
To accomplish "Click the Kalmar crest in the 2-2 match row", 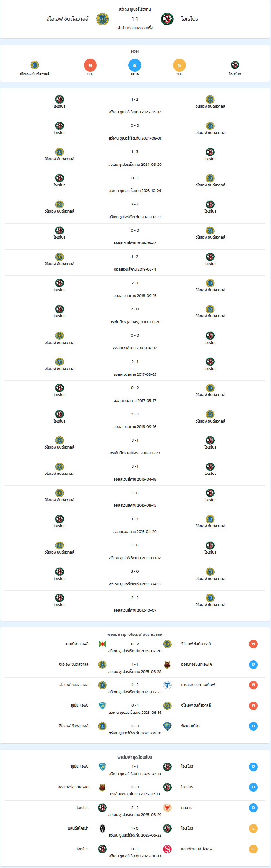I will (167, 807).
